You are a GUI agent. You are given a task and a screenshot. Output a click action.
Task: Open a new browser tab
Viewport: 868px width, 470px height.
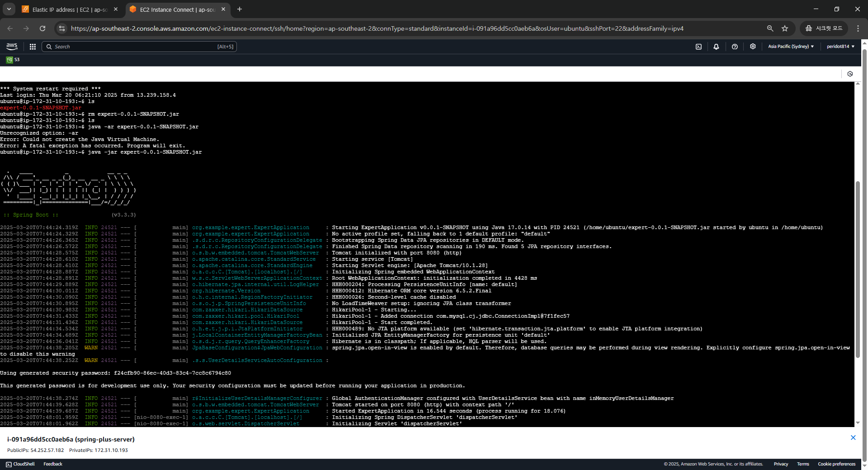(x=240, y=9)
